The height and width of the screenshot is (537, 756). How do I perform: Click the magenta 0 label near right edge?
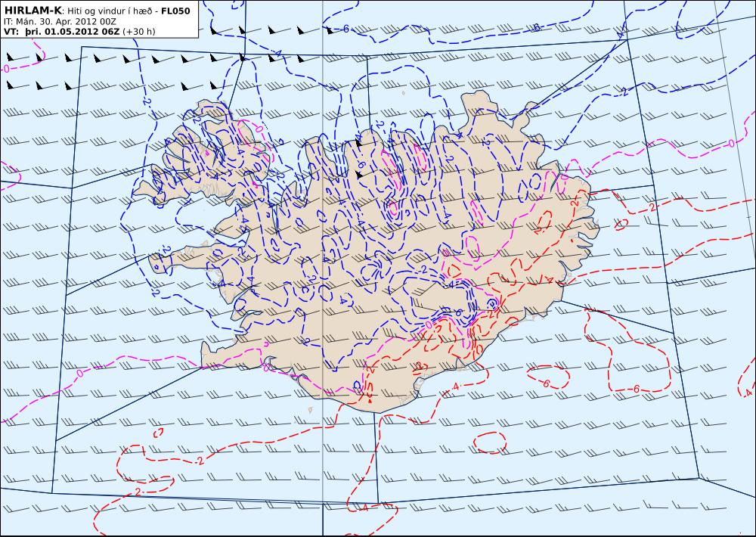[731, 143]
